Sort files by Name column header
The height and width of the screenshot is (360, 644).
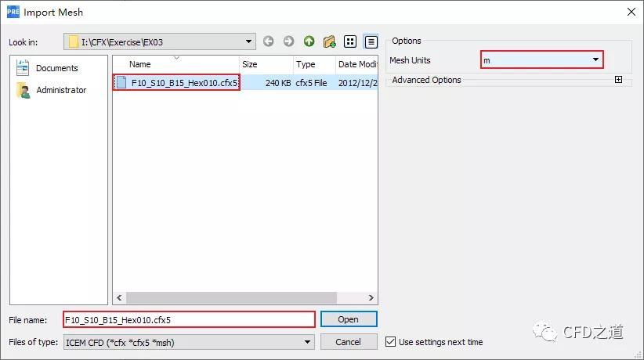pyautogui.click(x=140, y=64)
